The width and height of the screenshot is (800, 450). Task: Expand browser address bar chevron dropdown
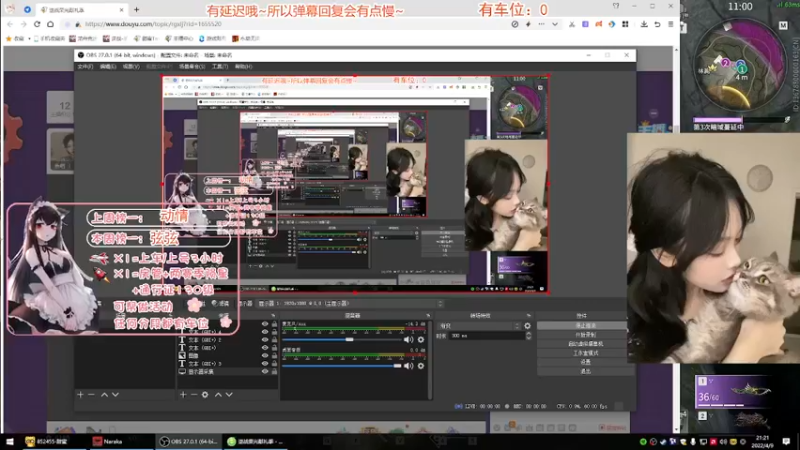point(555,24)
